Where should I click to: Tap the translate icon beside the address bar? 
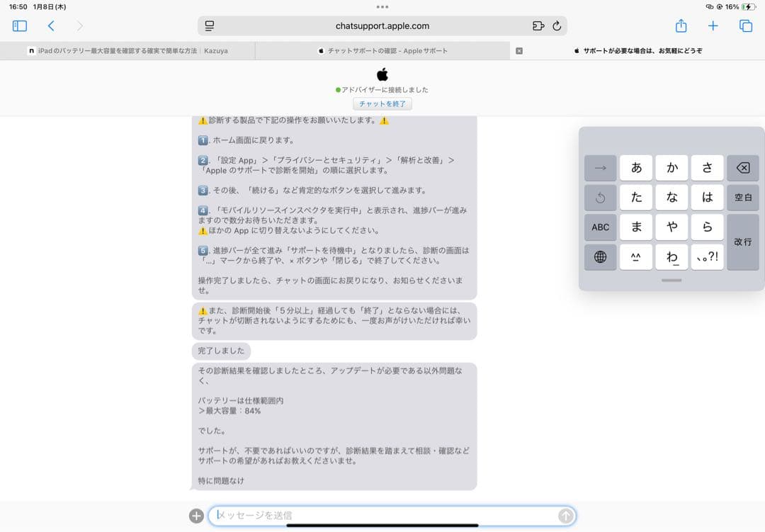pyautogui.click(x=536, y=26)
